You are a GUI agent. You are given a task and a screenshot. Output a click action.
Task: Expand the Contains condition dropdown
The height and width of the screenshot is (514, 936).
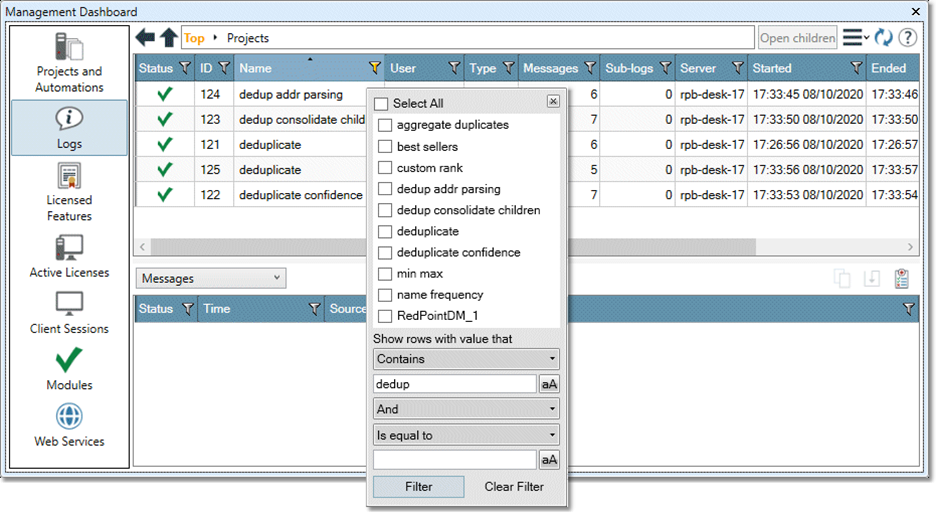(x=466, y=359)
